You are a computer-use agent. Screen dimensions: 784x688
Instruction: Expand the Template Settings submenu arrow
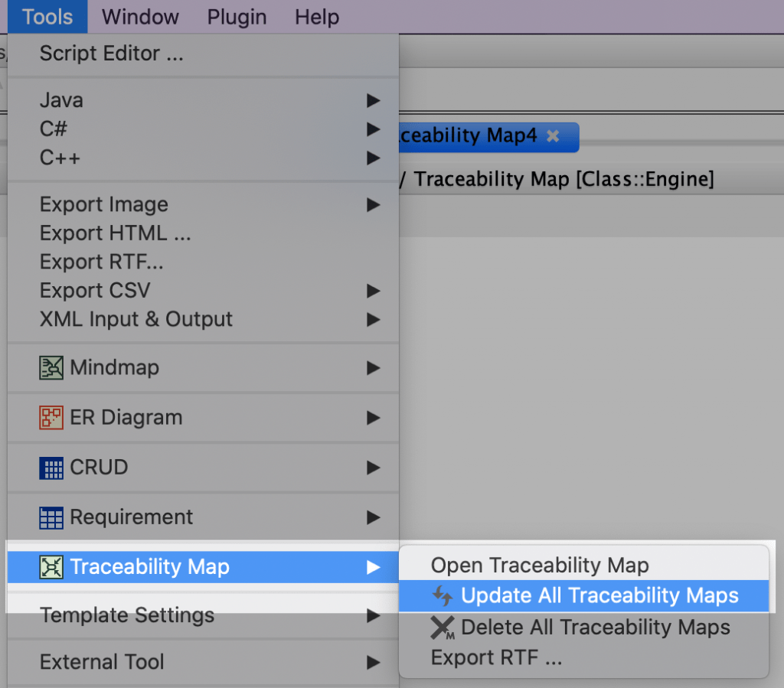click(x=373, y=615)
